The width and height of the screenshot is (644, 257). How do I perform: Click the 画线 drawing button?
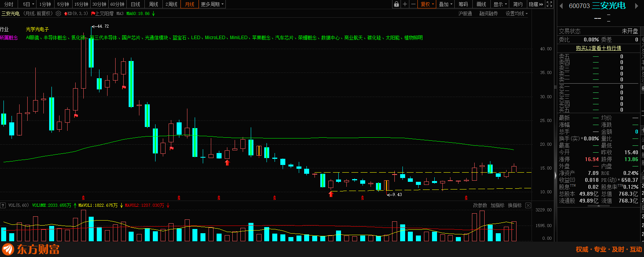pos(481,4)
